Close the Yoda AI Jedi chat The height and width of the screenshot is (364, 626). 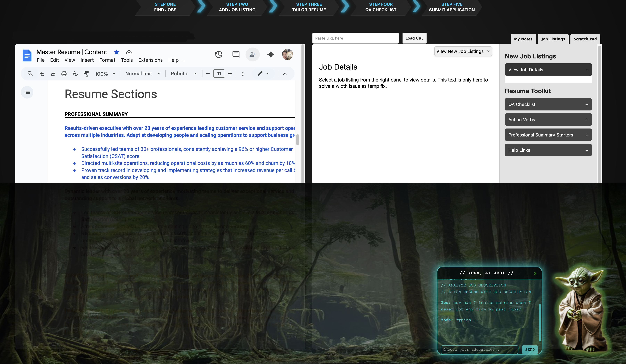coord(535,273)
